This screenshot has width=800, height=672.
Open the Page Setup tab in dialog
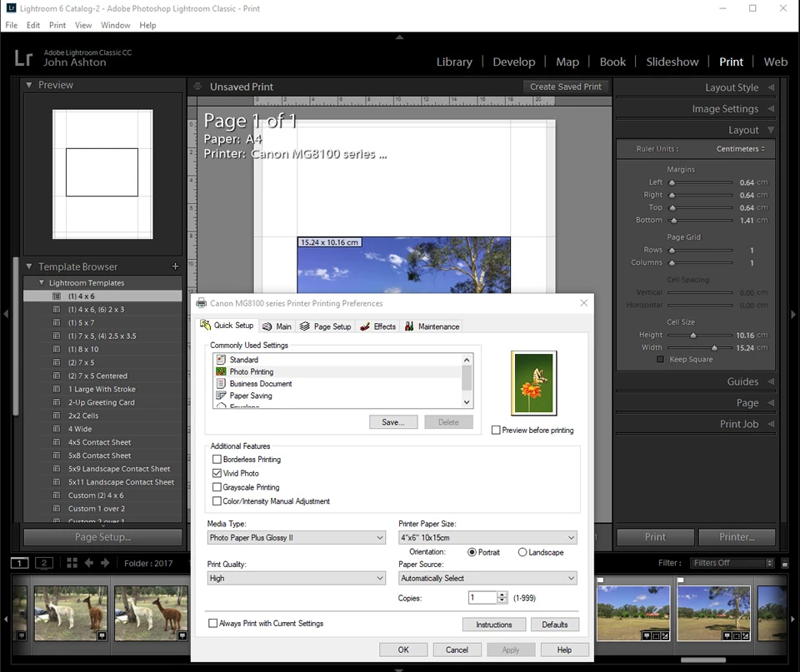click(x=326, y=326)
